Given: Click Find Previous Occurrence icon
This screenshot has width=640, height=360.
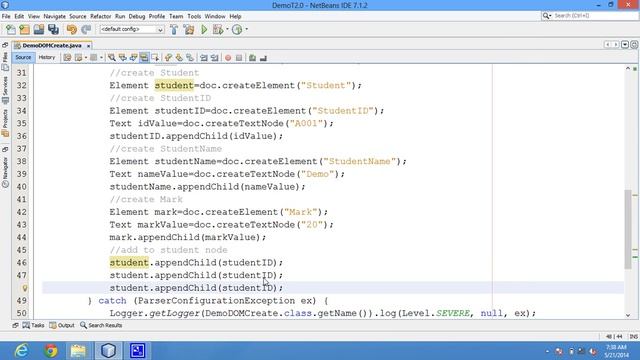Looking at the screenshot, I should (122, 58).
